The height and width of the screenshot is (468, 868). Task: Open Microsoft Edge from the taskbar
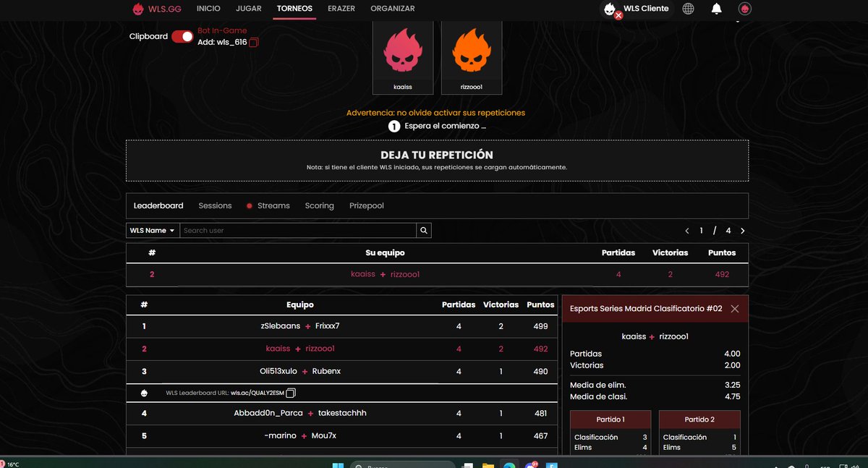[509, 465]
